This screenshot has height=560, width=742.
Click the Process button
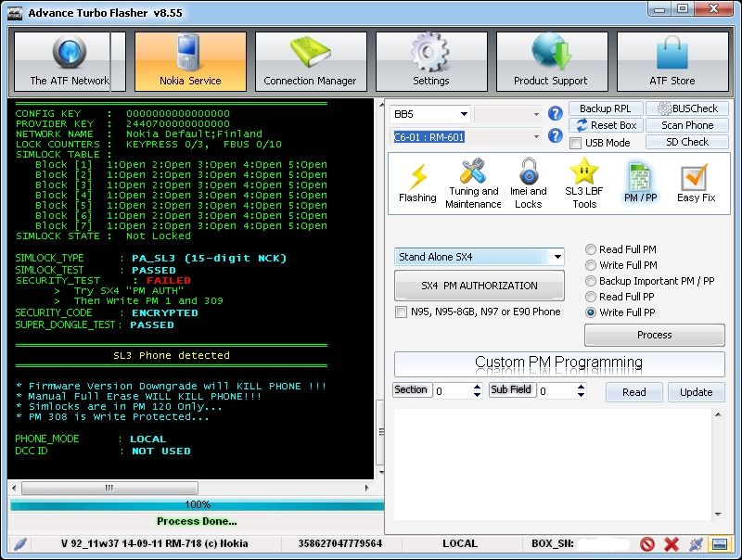655,335
